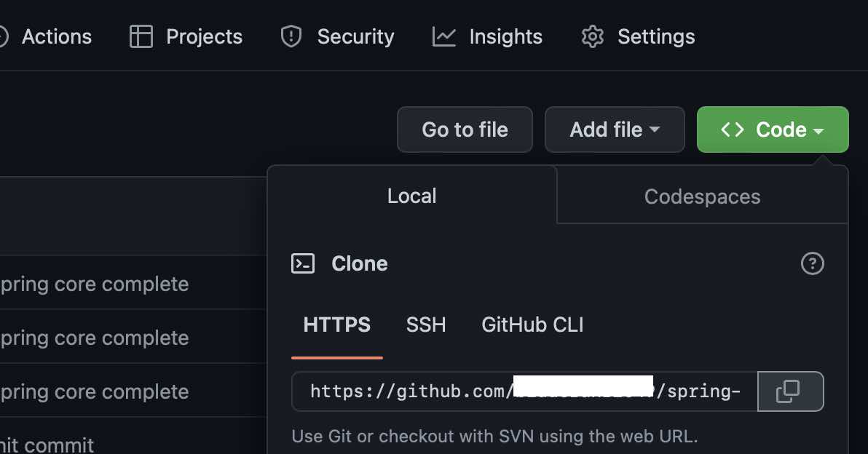Open the 'spring core complete' commit link

click(95, 284)
